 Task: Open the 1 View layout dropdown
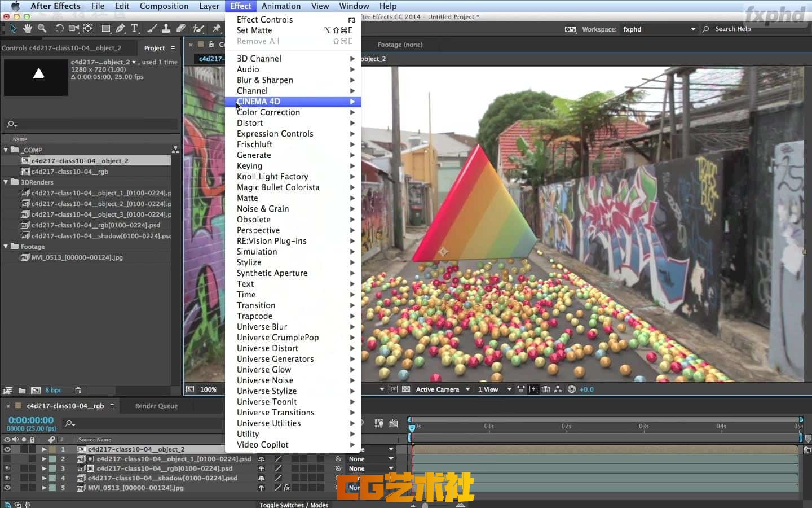point(495,389)
